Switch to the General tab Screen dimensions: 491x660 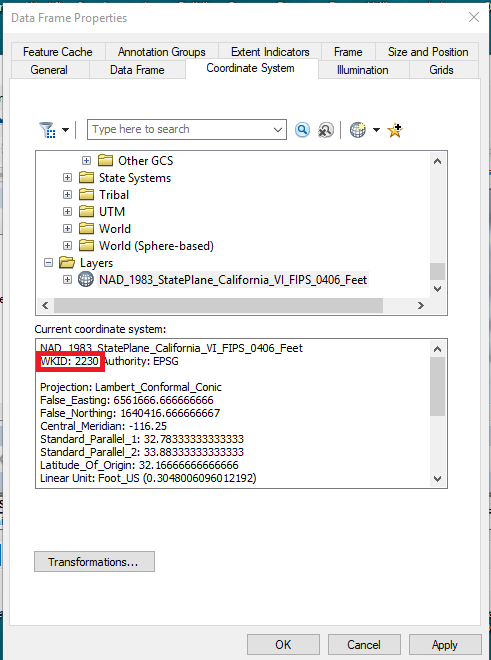pyautogui.click(x=49, y=70)
